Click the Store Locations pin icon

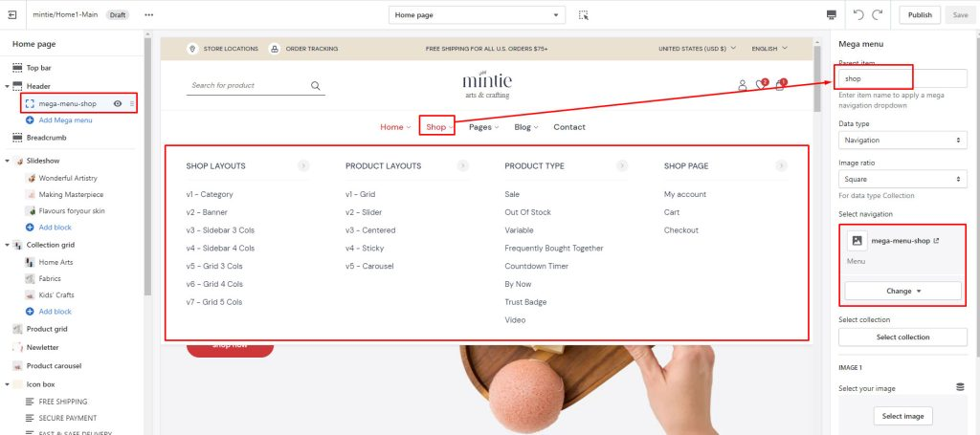tap(193, 49)
